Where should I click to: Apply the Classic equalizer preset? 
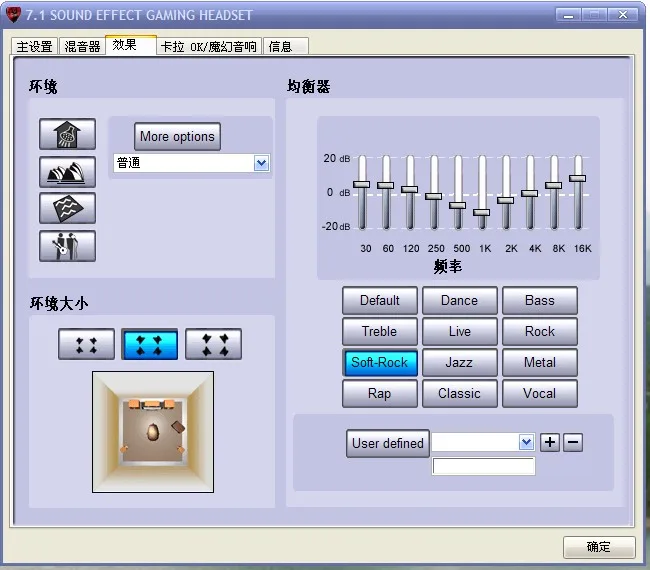[459, 393]
